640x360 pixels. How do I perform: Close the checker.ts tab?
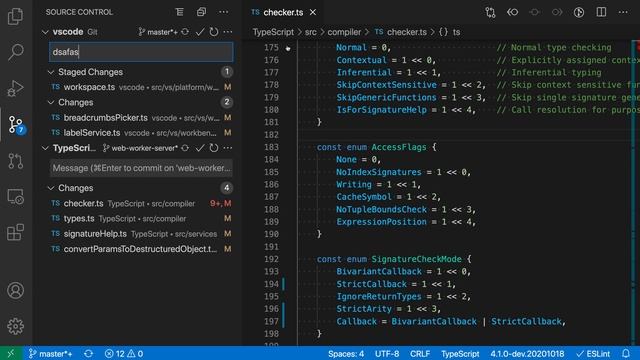click(x=313, y=12)
